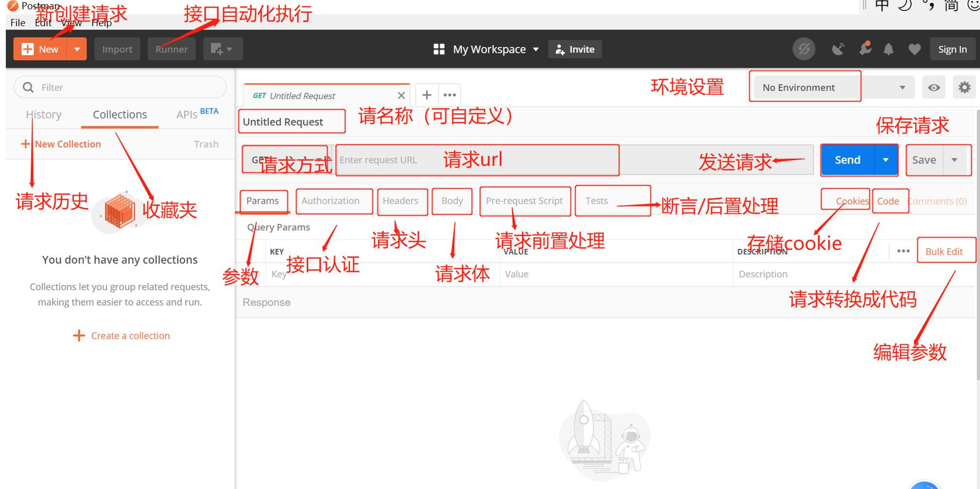Open the wrench settings icon
This screenshot has height=489, width=980.
point(865,49)
